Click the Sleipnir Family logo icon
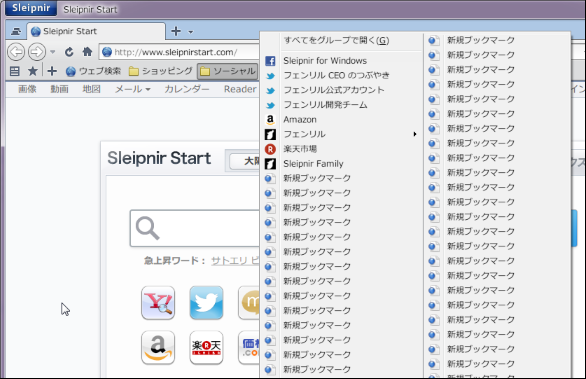 (270, 164)
